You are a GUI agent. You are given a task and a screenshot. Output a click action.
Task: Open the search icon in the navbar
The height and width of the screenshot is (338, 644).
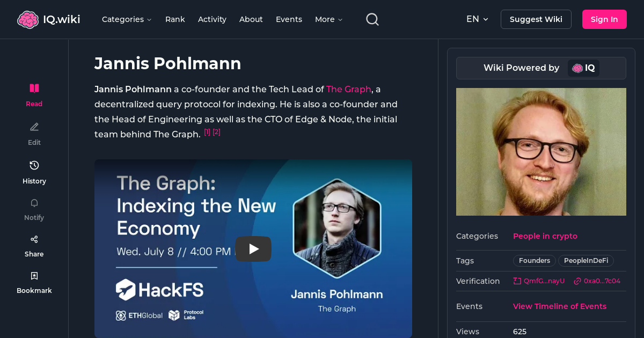tap(372, 19)
